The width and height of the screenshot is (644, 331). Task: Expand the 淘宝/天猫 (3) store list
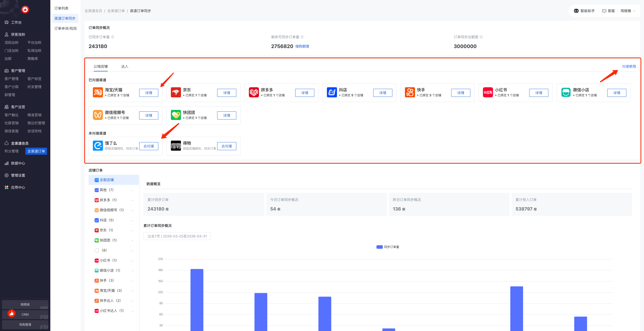point(132,291)
